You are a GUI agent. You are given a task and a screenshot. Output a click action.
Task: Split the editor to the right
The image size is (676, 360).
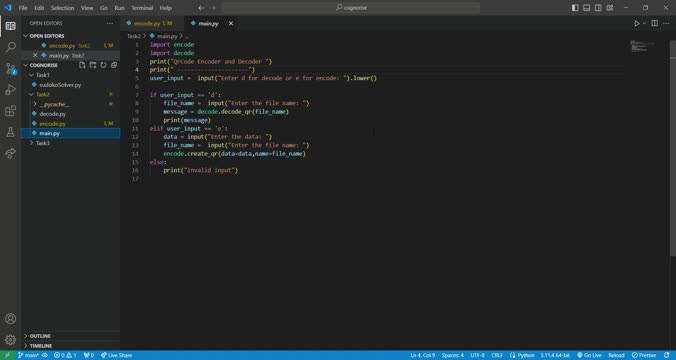[x=654, y=23]
